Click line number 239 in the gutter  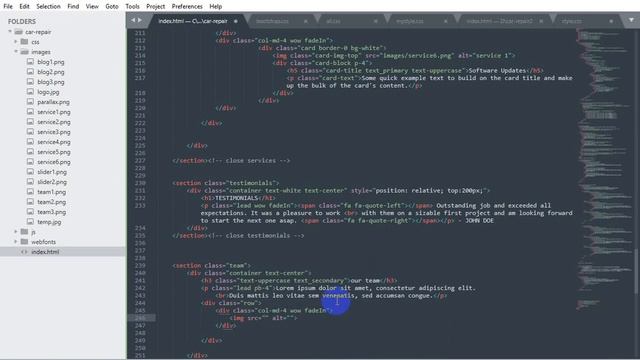[140, 265]
